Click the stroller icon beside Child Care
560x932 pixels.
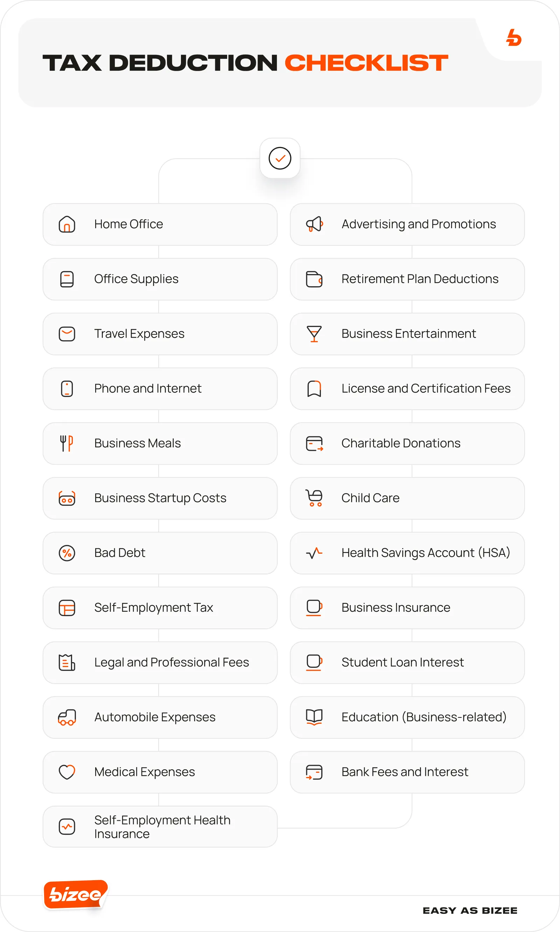314,498
